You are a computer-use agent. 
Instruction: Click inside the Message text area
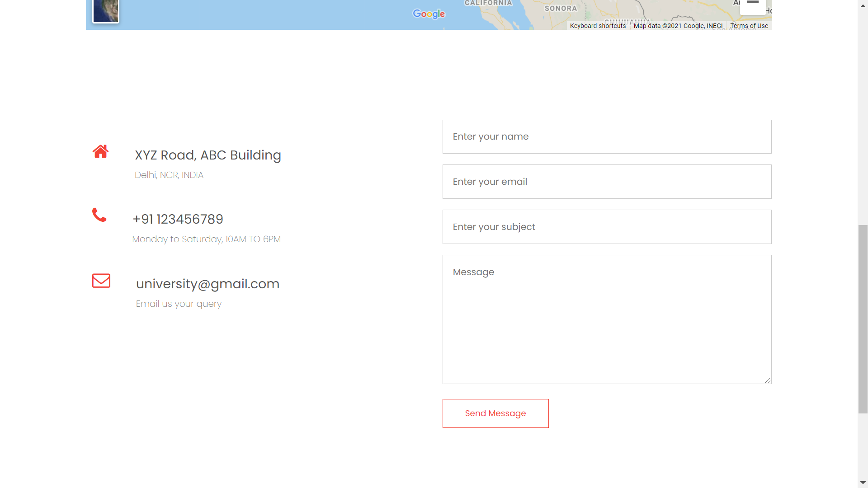pos(607,316)
